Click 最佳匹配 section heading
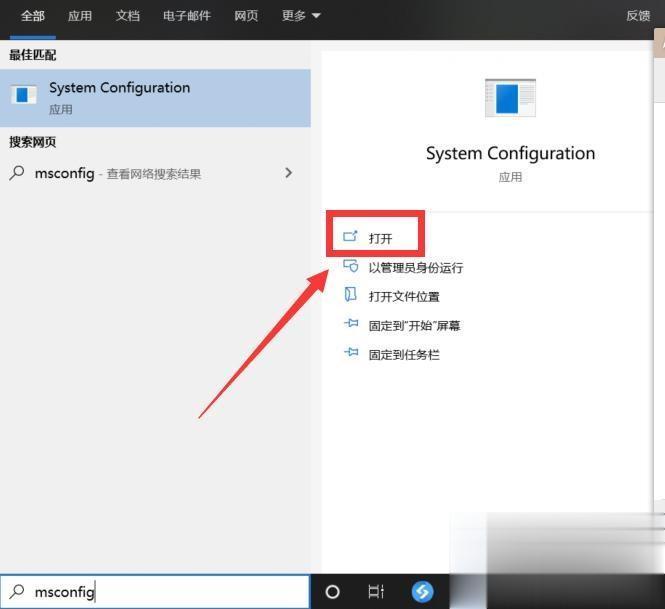The width and height of the screenshot is (665, 609). click(x=33, y=55)
